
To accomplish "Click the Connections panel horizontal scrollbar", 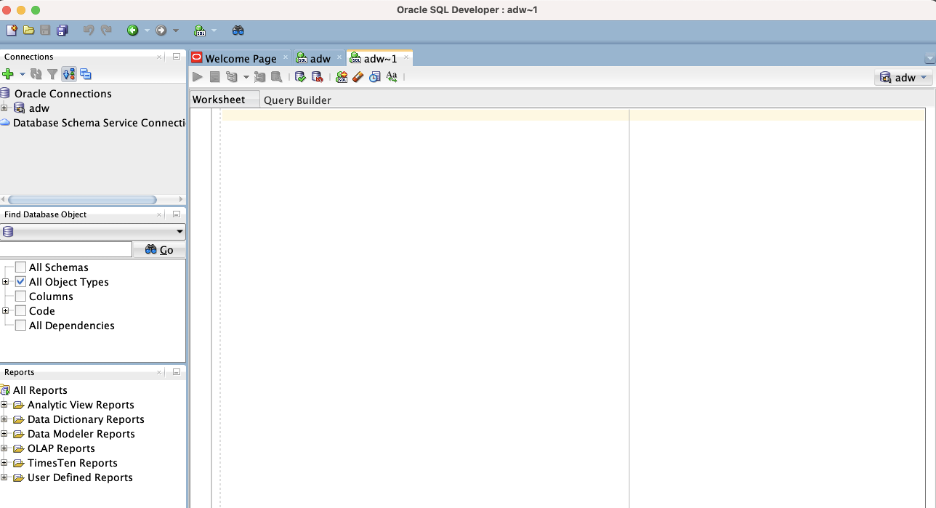I will click(82, 199).
